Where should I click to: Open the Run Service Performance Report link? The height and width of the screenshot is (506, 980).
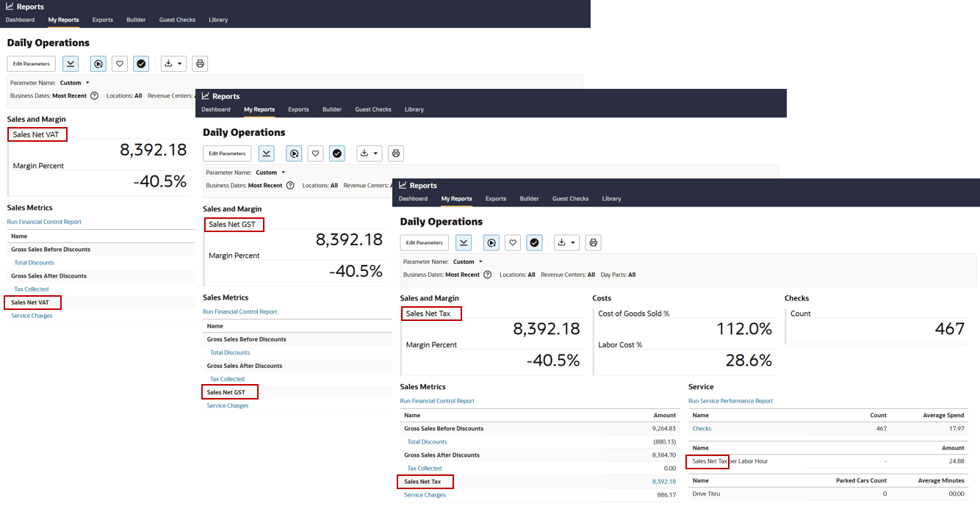(x=730, y=401)
